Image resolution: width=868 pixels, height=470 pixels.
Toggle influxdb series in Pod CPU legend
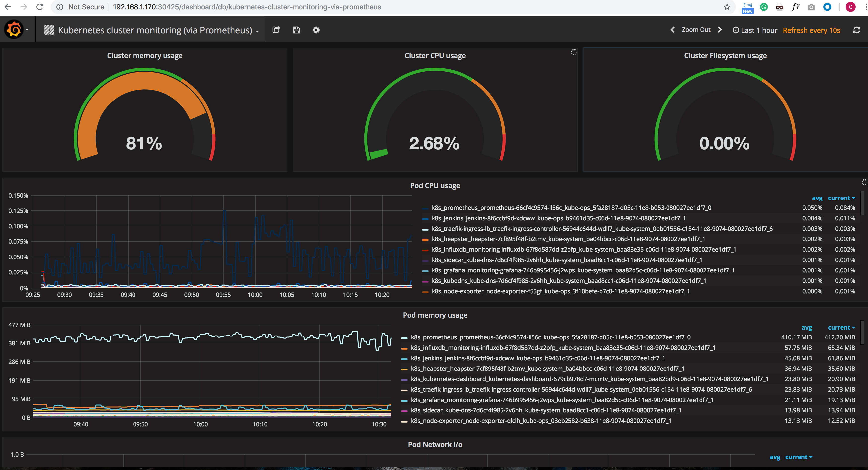(584, 250)
